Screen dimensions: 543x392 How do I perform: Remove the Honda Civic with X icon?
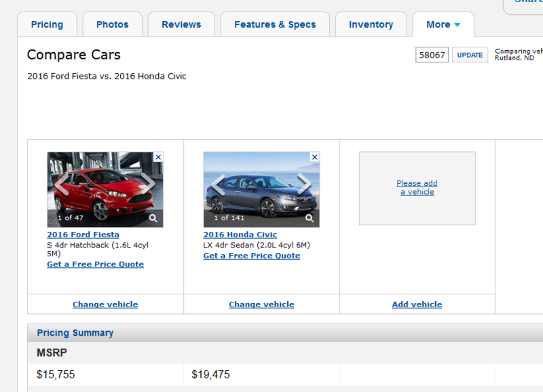coord(314,157)
